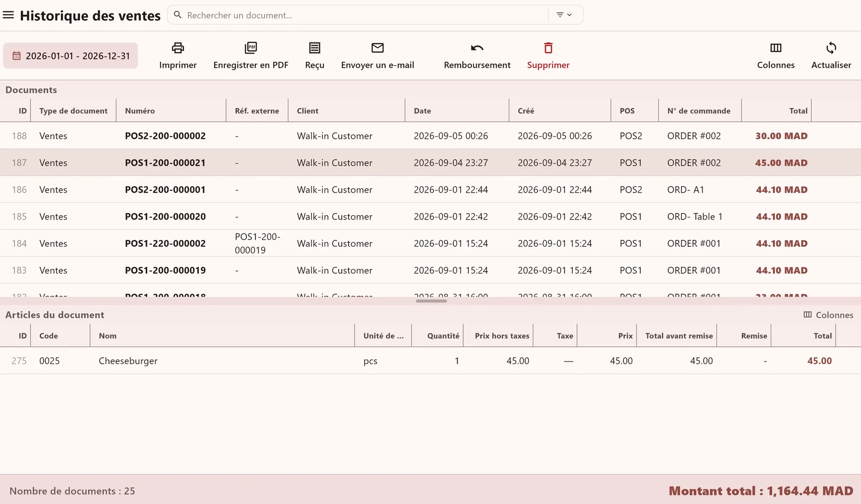Click ID 188 cell
The image size is (861, 504).
tap(19, 136)
